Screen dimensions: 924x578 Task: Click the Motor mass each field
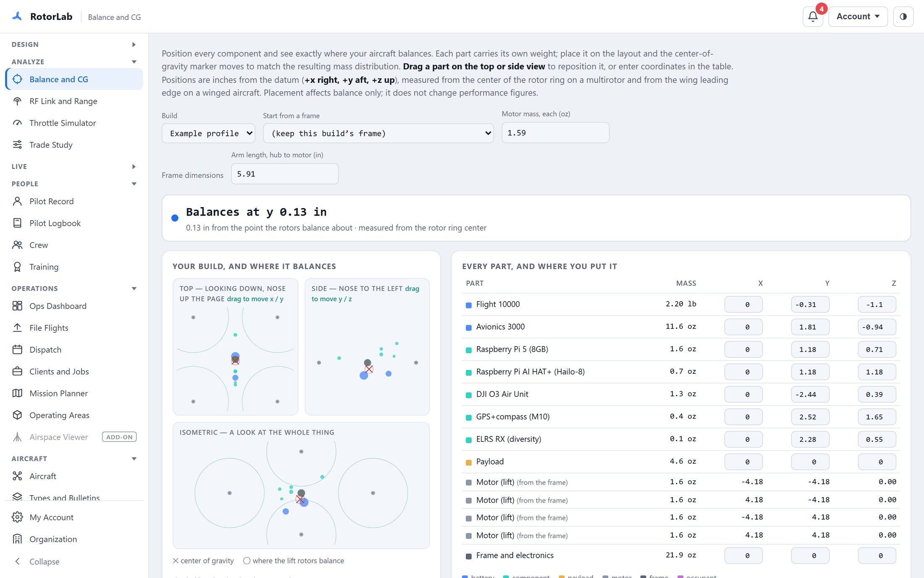point(555,133)
